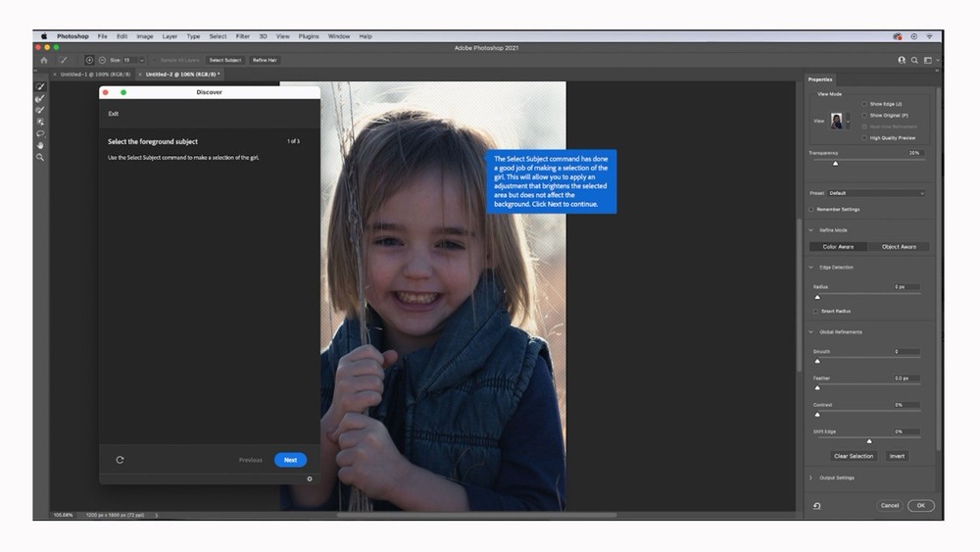Select the Hand tool
This screenshot has width=980, height=552.
tap(40, 145)
